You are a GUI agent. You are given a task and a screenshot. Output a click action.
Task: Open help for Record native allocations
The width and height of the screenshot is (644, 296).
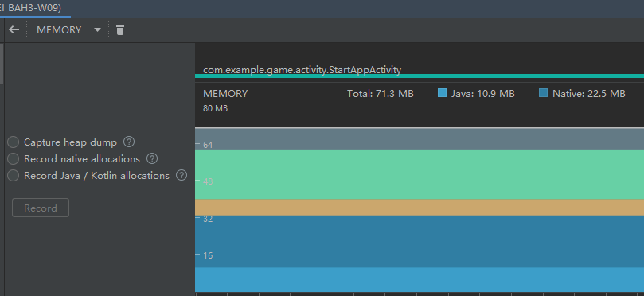[152, 158]
